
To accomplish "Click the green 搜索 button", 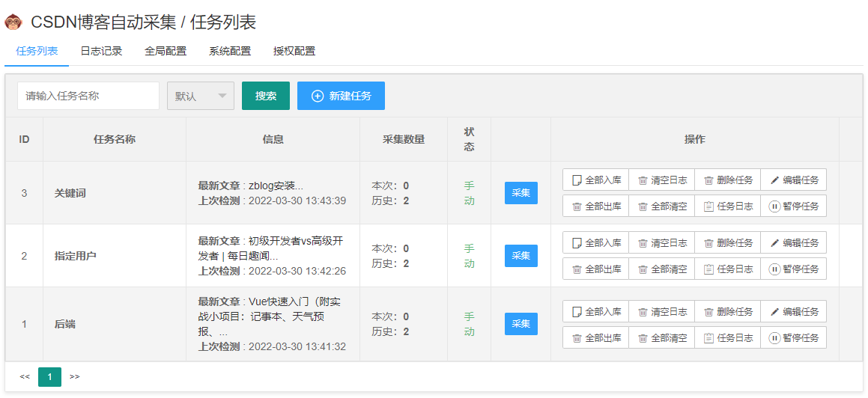I will point(266,96).
